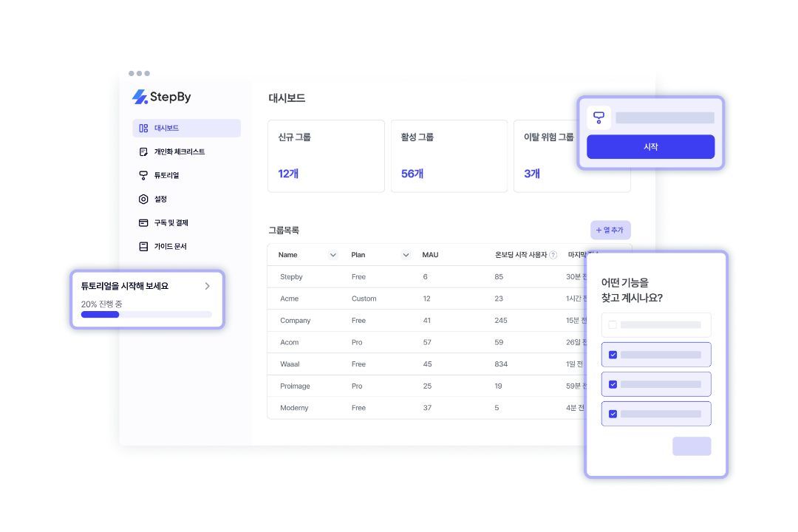Click the help icon beside 온보딩 시작 사용자
This screenshot has width=798, height=532.
pos(553,255)
